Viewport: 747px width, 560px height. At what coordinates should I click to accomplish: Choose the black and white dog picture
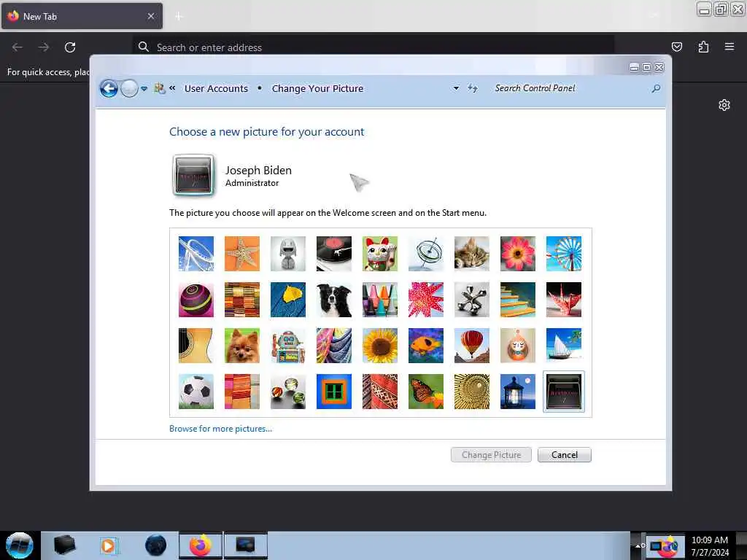[x=334, y=300]
